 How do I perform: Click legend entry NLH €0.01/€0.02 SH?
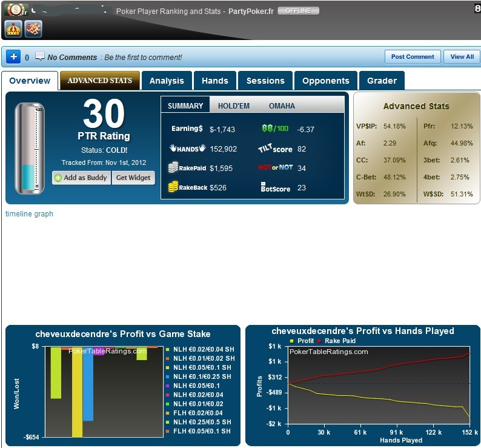tap(204, 358)
